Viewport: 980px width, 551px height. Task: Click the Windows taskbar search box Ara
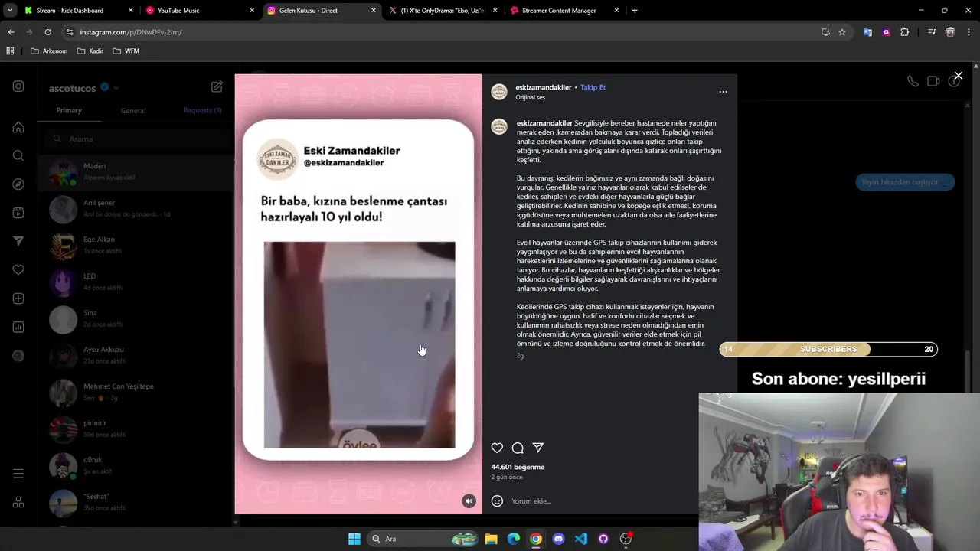click(424, 539)
